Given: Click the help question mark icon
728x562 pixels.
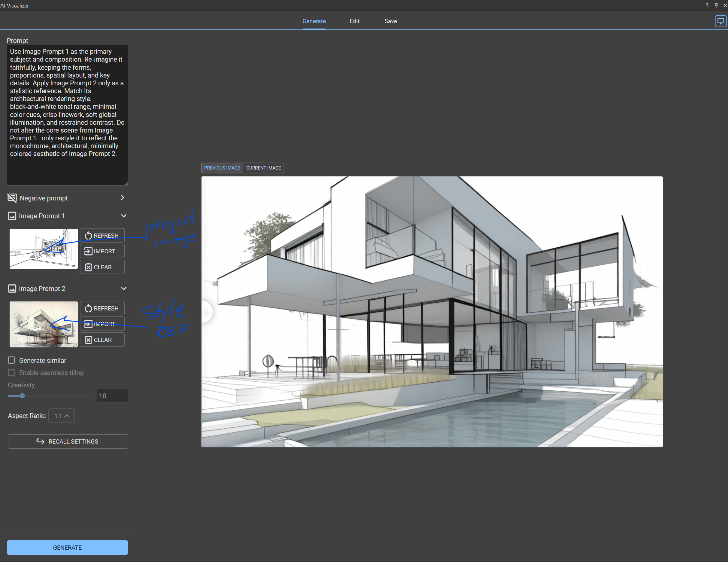Looking at the screenshot, I should [707, 5].
